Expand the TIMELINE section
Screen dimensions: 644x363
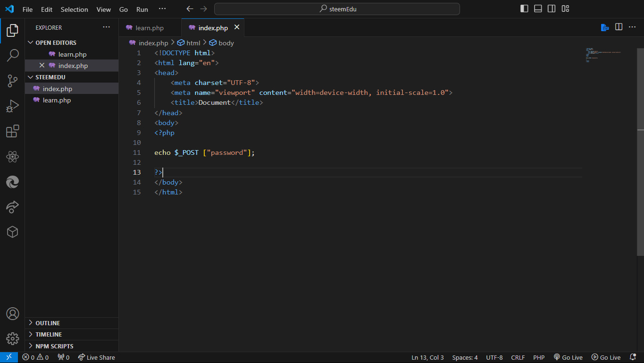click(x=49, y=334)
